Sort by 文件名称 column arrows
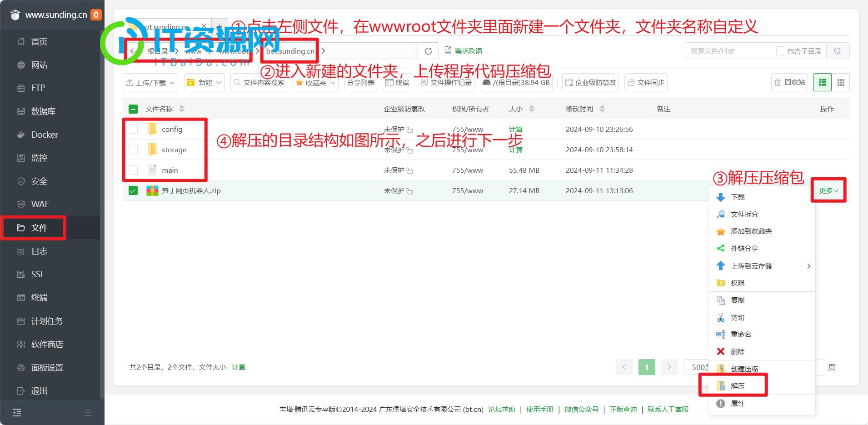 [x=182, y=109]
